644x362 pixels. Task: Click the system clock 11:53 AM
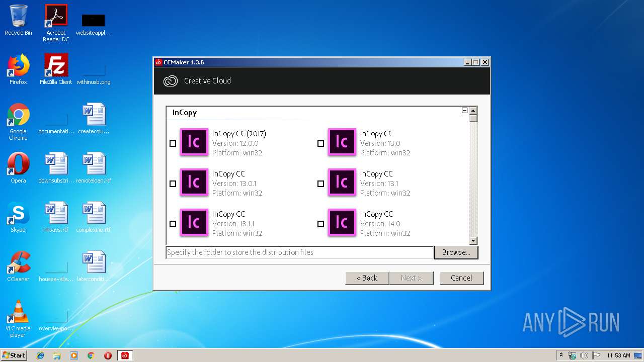click(618, 355)
